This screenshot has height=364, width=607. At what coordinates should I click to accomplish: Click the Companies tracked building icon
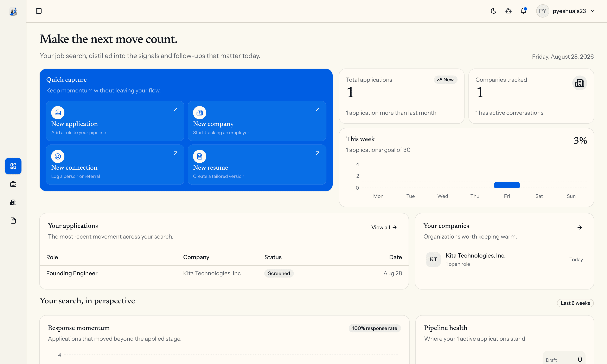(580, 83)
